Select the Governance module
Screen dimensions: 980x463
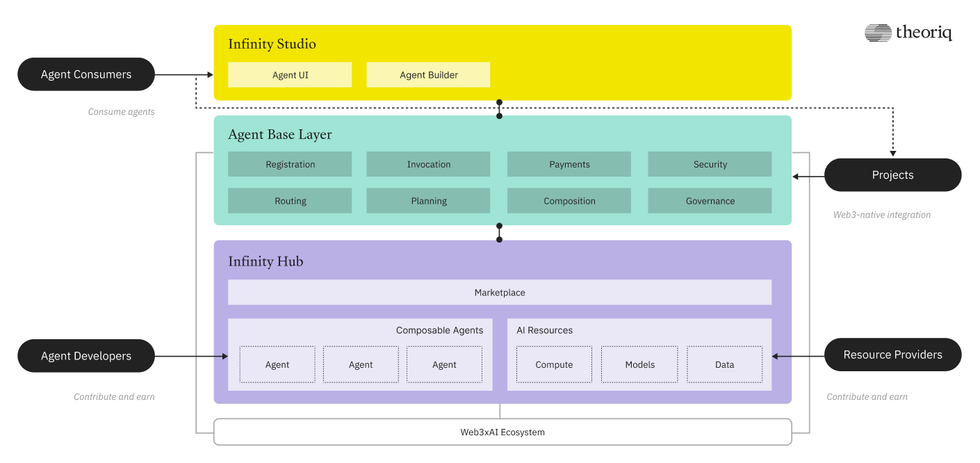pos(710,201)
